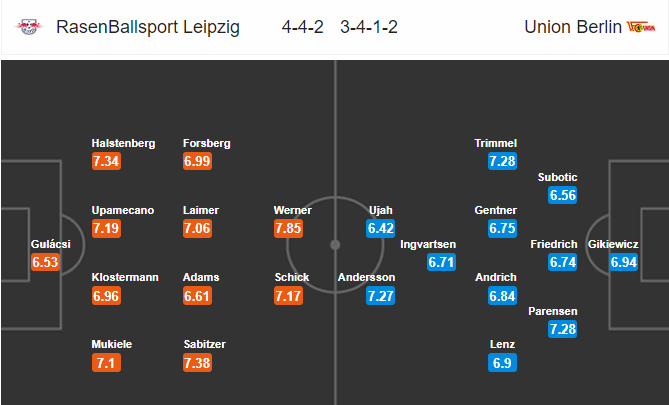Select Ujah's 6.42 rating badge
The height and width of the screenshot is (405, 669).
click(x=381, y=228)
